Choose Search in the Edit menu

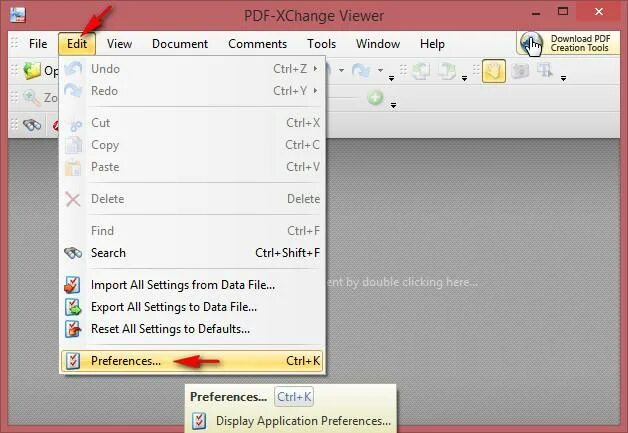192,253
